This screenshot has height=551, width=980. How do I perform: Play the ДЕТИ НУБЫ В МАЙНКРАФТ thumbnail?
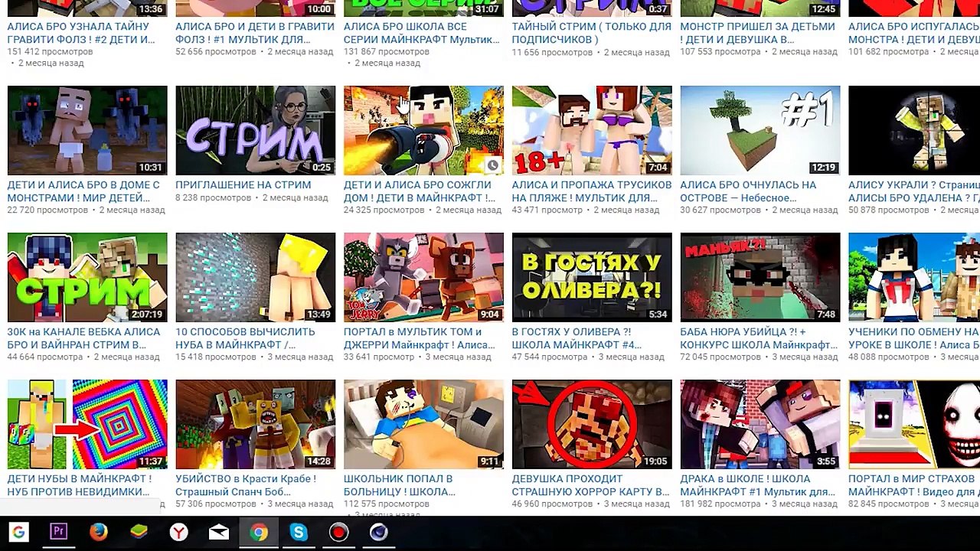point(87,424)
